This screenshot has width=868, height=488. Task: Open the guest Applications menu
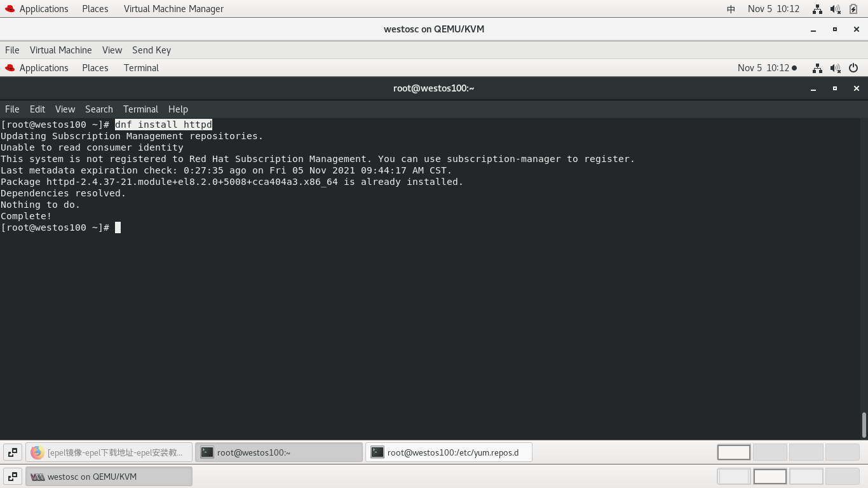coord(43,68)
